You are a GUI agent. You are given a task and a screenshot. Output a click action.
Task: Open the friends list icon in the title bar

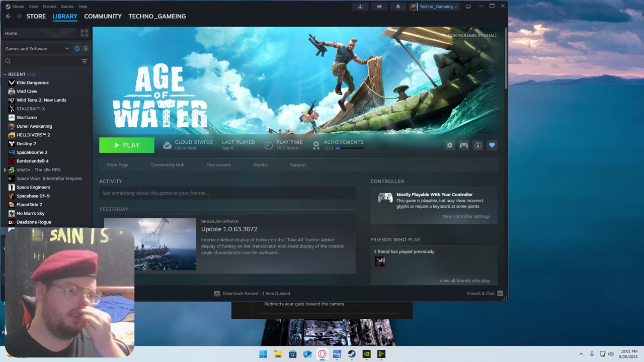[x=360, y=7]
